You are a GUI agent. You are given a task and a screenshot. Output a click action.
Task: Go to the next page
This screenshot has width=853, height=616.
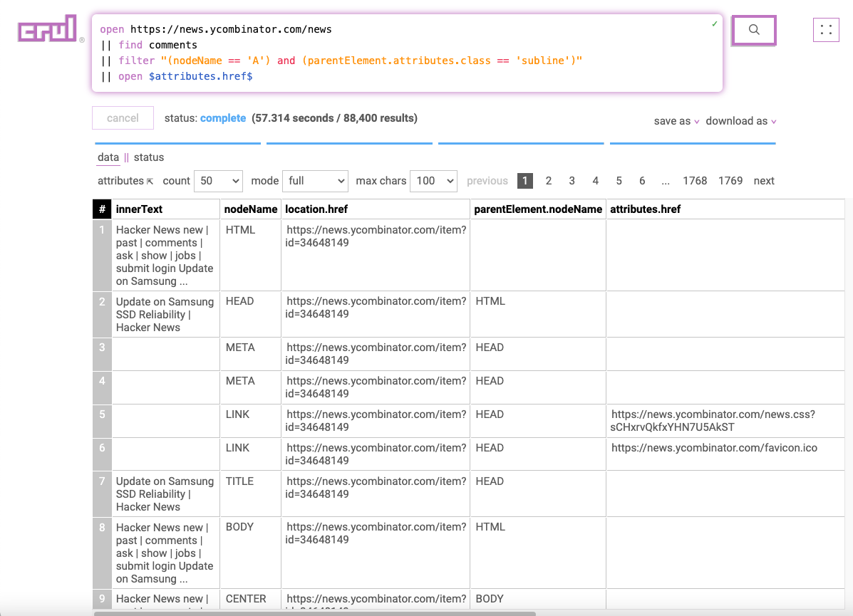click(x=764, y=181)
